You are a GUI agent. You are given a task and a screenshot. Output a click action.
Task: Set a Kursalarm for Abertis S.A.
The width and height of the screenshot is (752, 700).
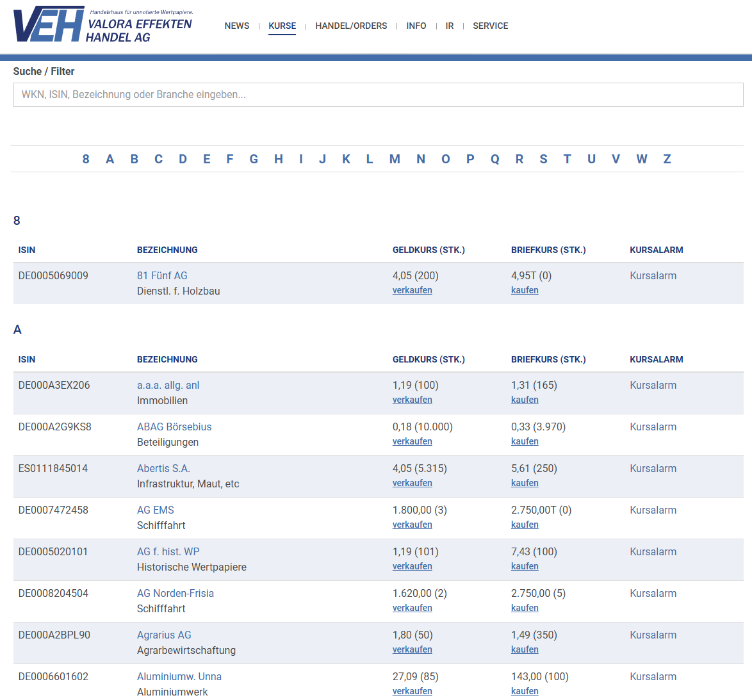[x=653, y=468]
